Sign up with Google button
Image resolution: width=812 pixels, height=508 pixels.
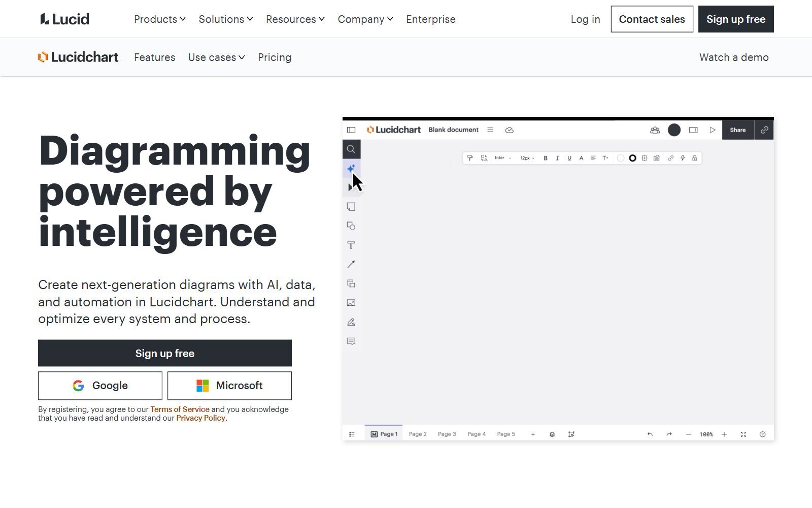pos(100,386)
